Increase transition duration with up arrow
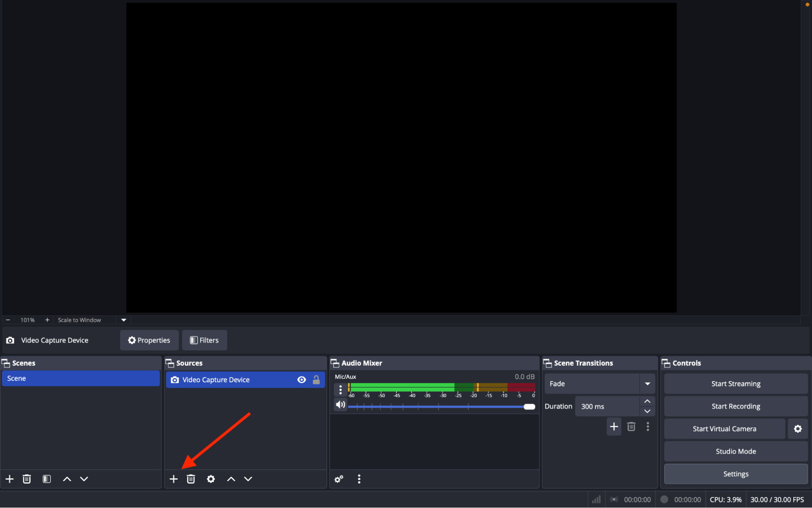 [x=647, y=402]
